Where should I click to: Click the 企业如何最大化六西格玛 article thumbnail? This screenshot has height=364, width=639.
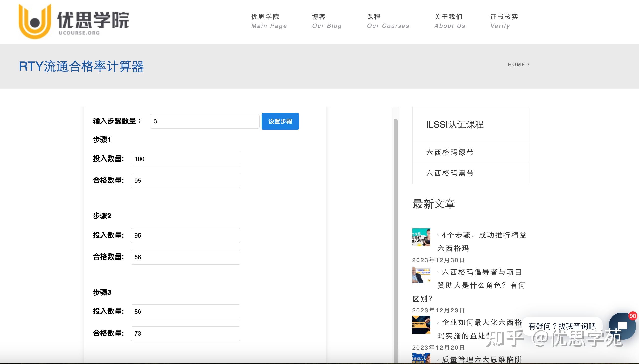pos(421,324)
